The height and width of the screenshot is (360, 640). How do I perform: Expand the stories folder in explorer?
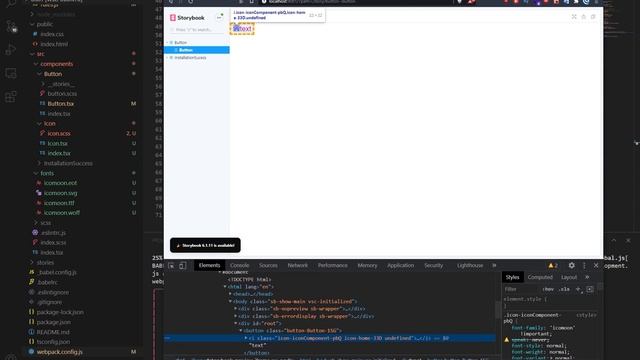pos(32,262)
